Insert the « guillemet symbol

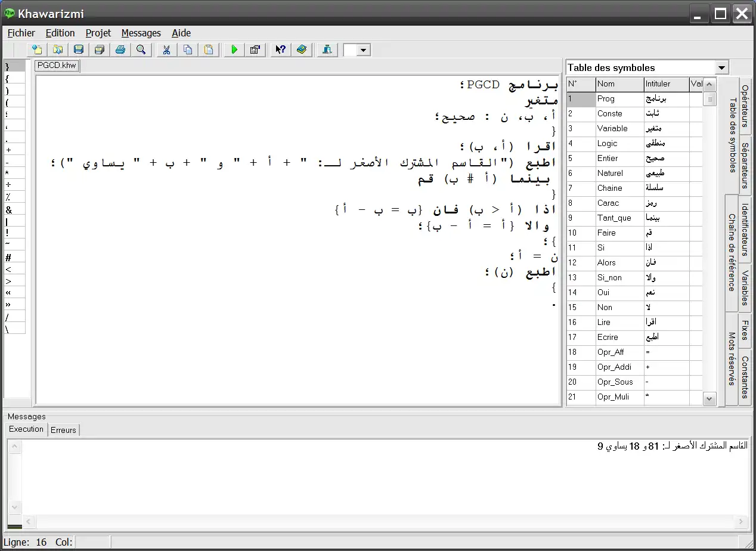[x=14, y=293]
